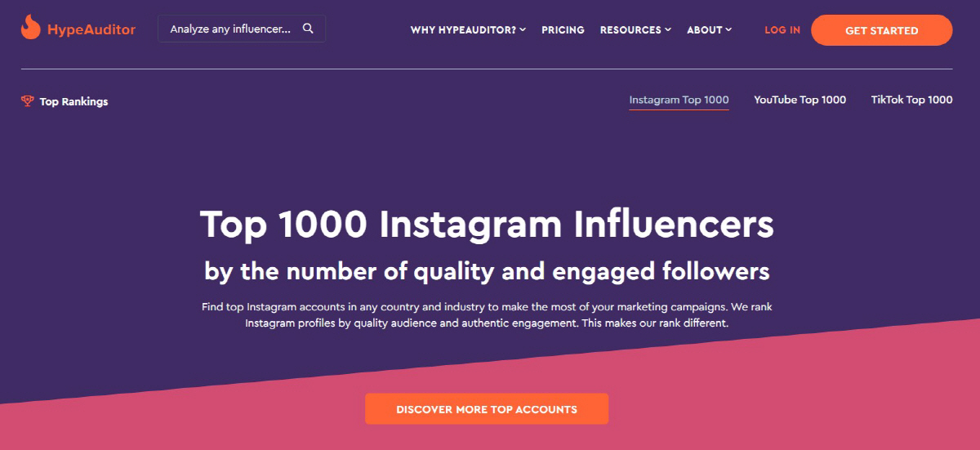Expand the chevron beside RESOURCES
This screenshot has height=450, width=980.
pyautogui.click(x=668, y=30)
